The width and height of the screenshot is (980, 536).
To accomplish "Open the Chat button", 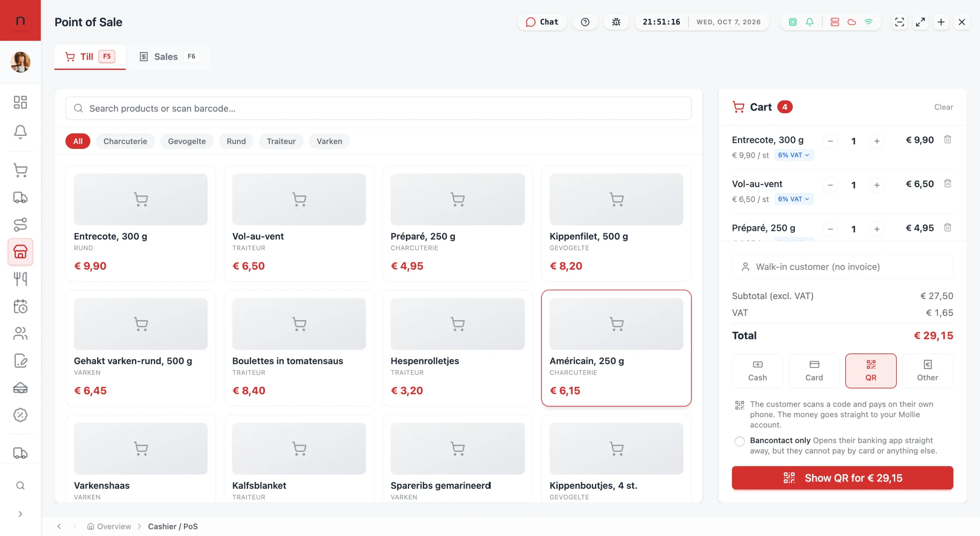I will pos(542,22).
